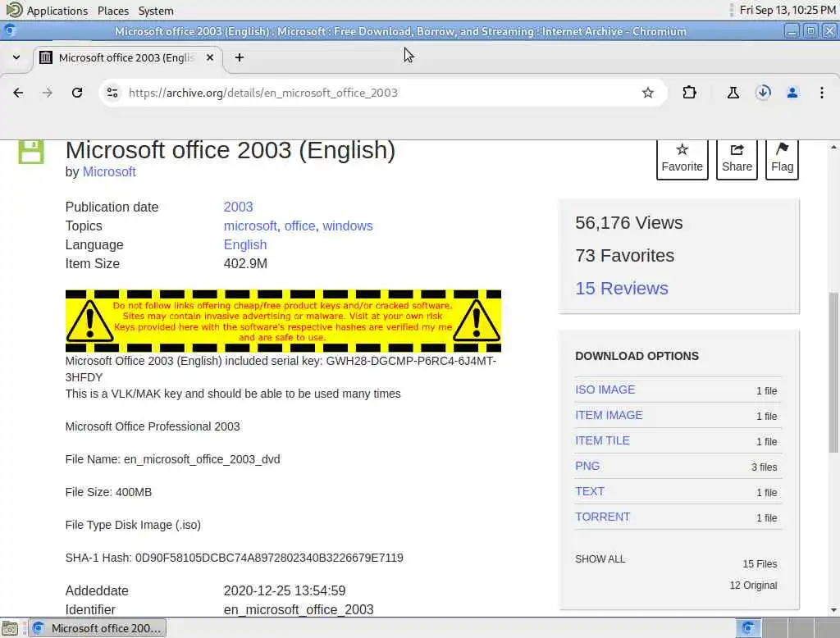Download the ITEM TILE file
This screenshot has height=638, width=840.
click(x=602, y=440)
